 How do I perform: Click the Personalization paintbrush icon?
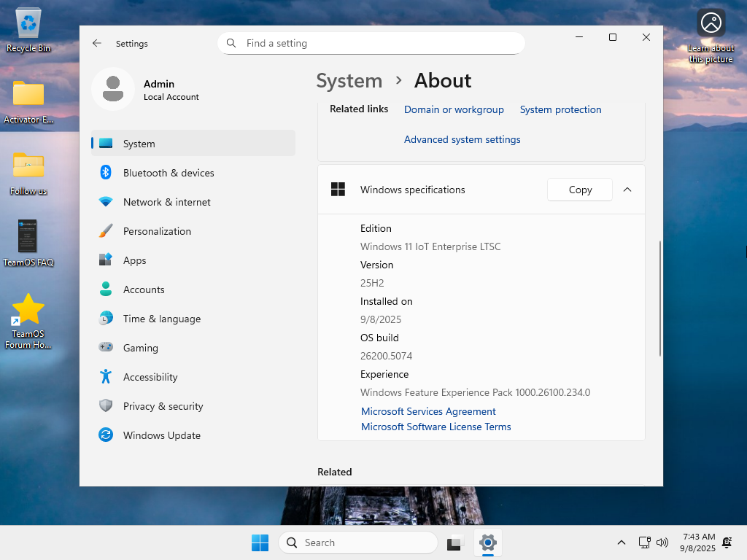[106, 231]
